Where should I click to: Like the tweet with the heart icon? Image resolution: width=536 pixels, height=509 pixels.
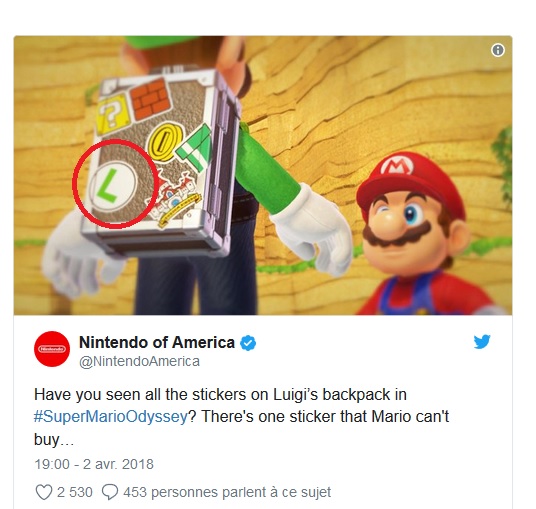(44, 492)
